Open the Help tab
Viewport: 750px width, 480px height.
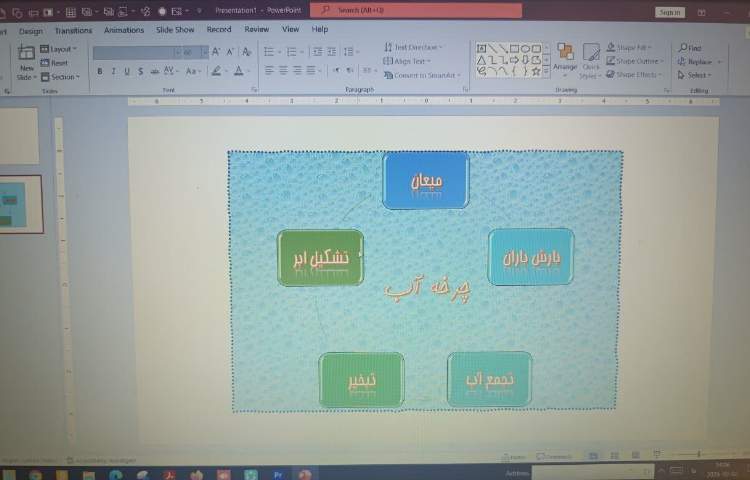pos(320,29)
